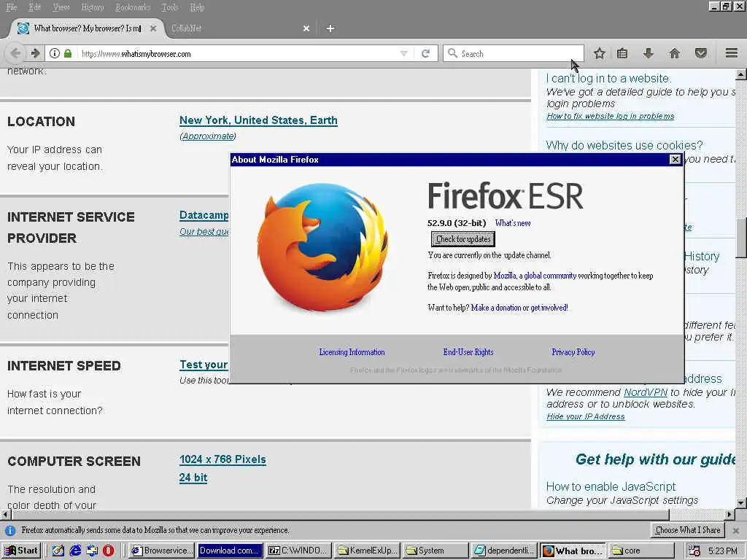This screenshot has height=560, width=747.
Task: Open Licensing Information link
Action: pos(352,352)
